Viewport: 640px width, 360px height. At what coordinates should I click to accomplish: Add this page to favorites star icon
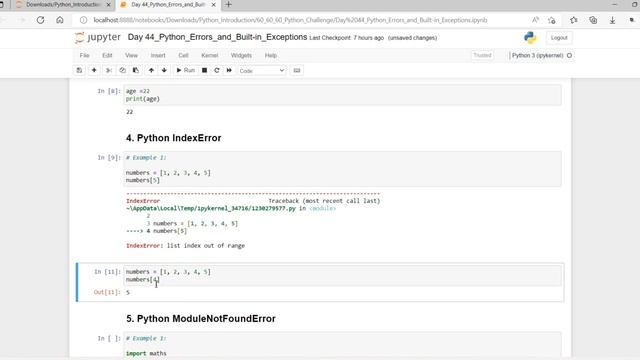coord(552,20)
